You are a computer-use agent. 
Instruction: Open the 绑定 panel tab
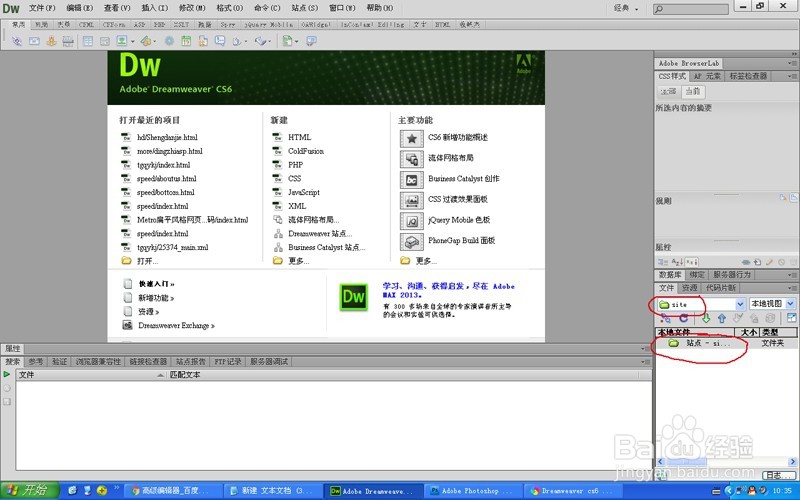697,274
